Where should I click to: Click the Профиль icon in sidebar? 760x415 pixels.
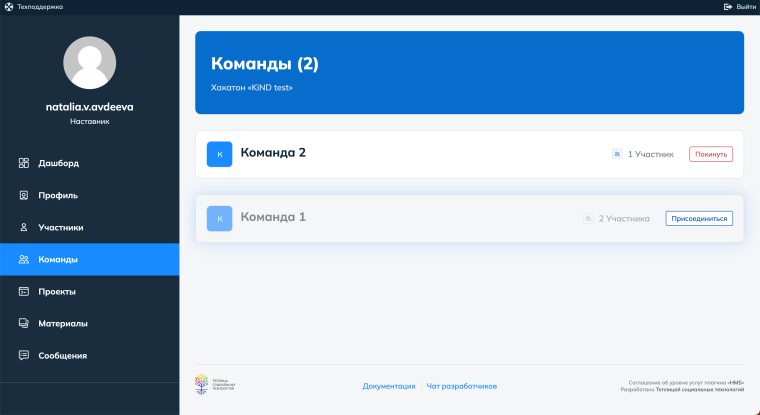click(x=24, y=195)
